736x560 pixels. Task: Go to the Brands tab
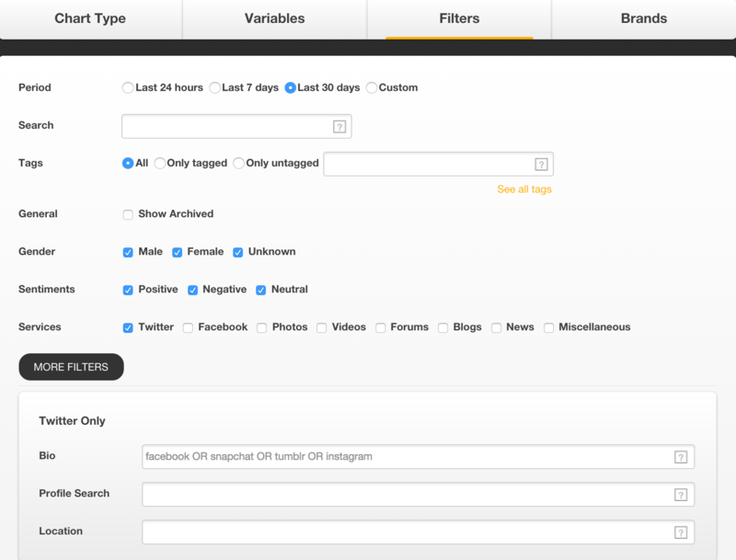click(x=643, y=18)
